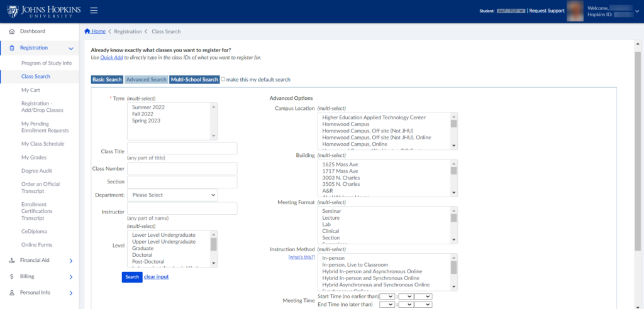
Task: Click the what's this? link
Action: pyautogui.click(x=301, y=257)
